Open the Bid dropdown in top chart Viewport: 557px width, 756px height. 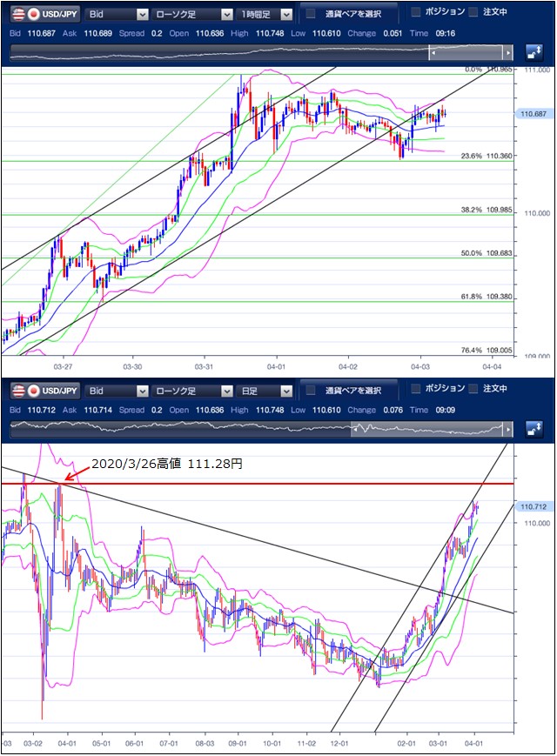tap(117, 15)
